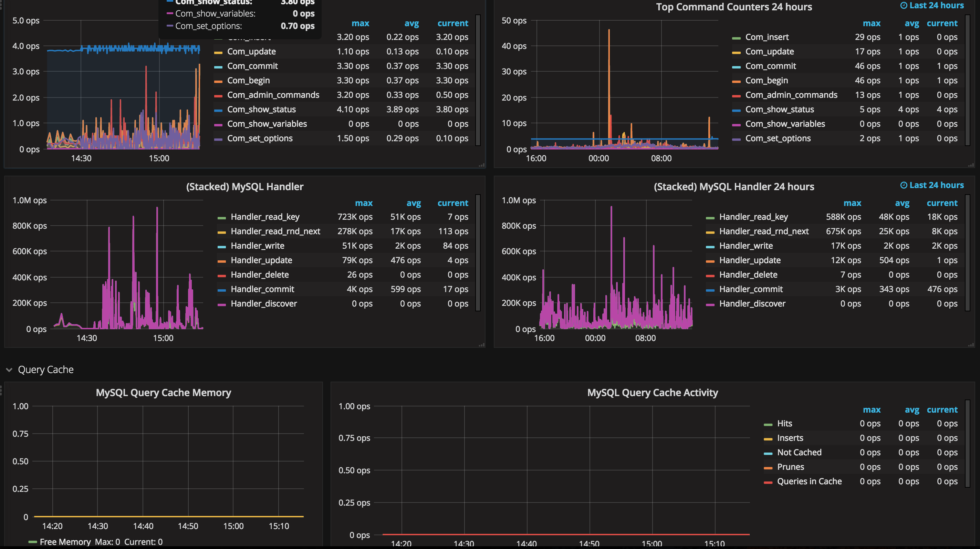
Task: Open Stacked MySQL Handler 24 hours panel title
Action: click(x=733, y=187)
